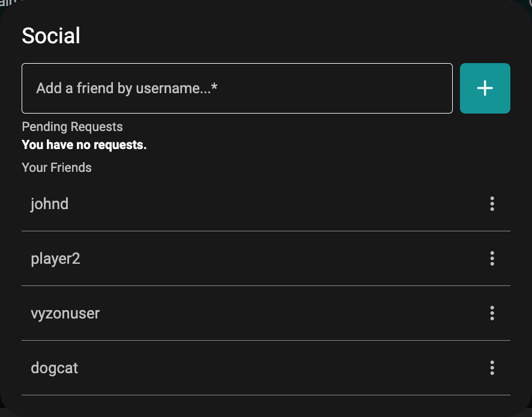Show more options for dogcat
The width and height of the screenshot is (532, 417).
click(x=492, y=368)
